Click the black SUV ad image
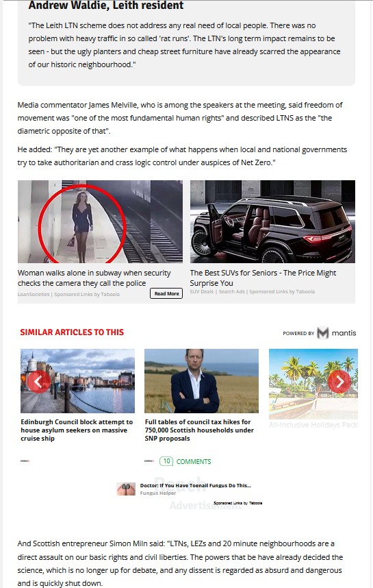The image size is (373, 588). tap(272, 221)
